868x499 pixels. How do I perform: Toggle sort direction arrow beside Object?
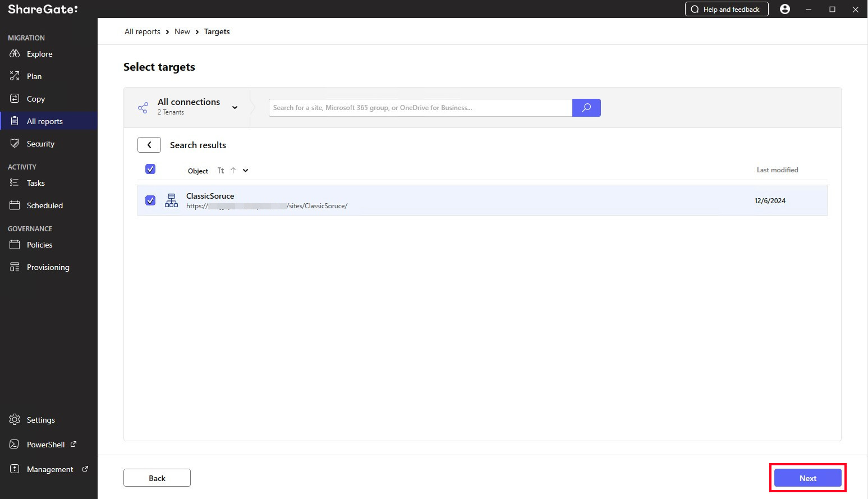click(233, 171)
